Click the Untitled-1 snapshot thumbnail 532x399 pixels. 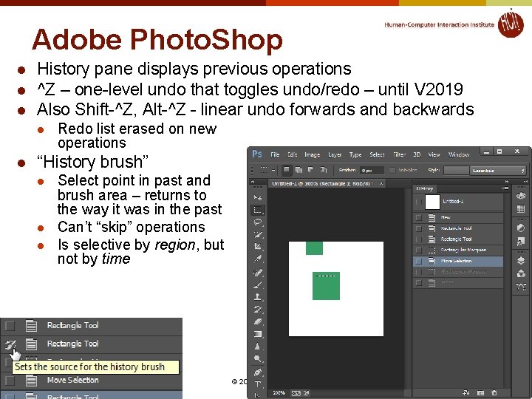[x=432, y=202]
